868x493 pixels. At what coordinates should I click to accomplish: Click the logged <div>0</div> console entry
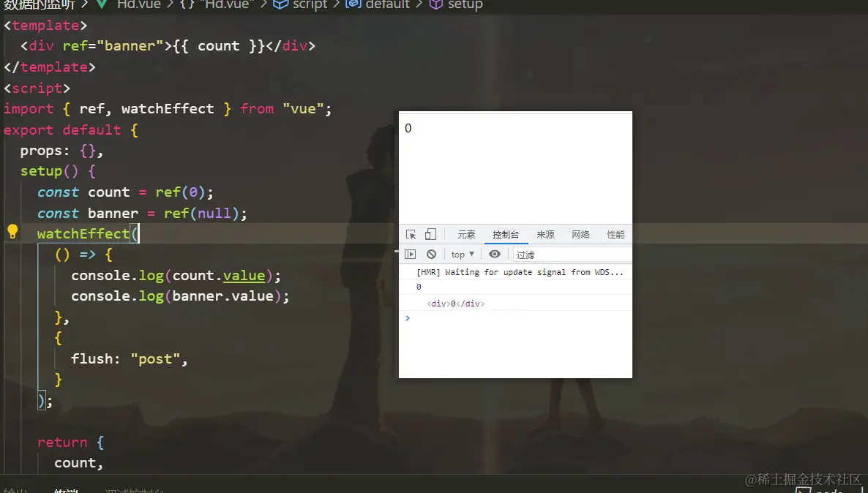coord(455,304)
